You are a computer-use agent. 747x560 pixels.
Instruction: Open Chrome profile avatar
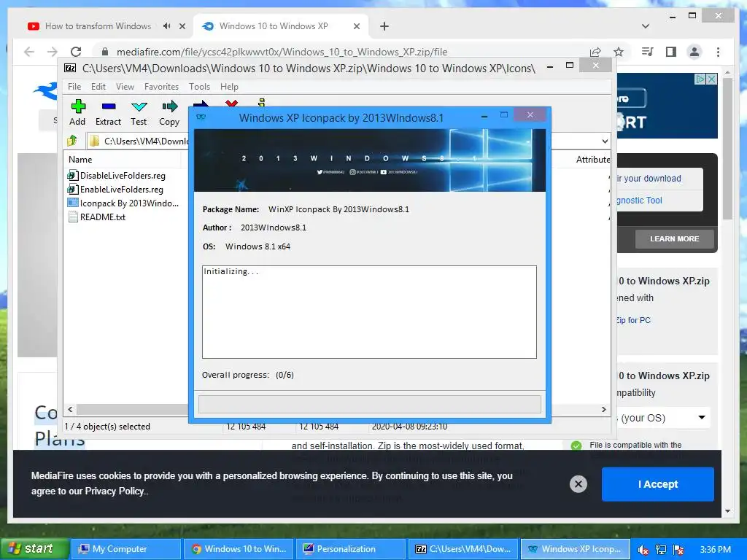(694, 52)
